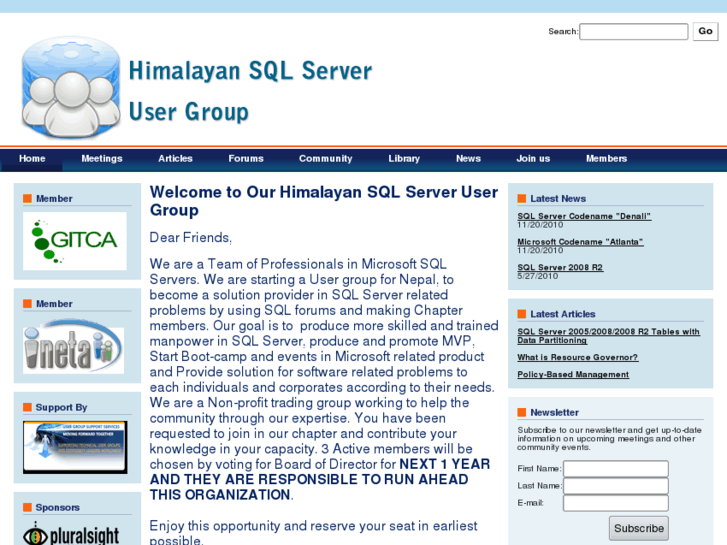Screen dimensions: 727x545
Task: Focus the Search input field
Action: [633, 32]
